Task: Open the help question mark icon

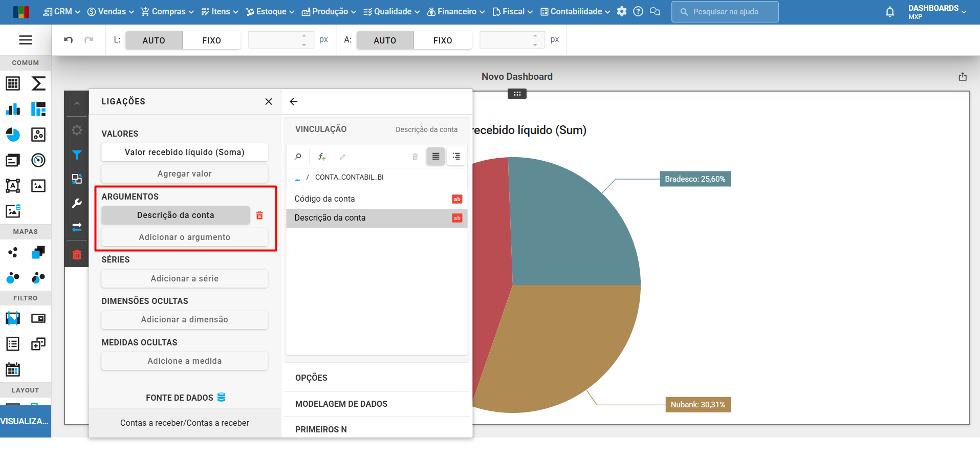Action: click(x=638, y=11)
